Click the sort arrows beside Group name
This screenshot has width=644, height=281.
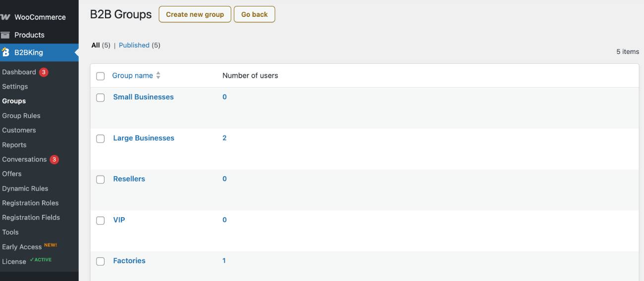pyautogui.click(x=158, y=76)
